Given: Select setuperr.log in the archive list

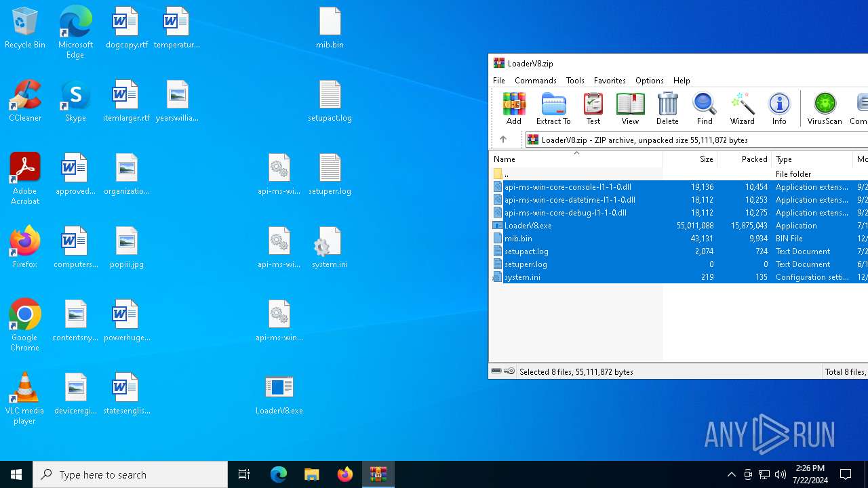Looking at the screenshot, I should point(678,264).
